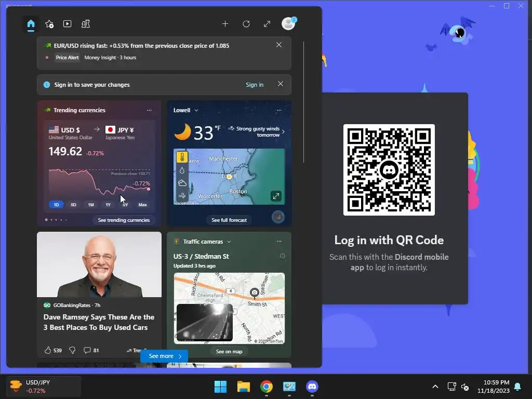Open comments on Dave Ramsey article
The width and height of the screenshot is (532, 399).
click(x=91, y=350)
